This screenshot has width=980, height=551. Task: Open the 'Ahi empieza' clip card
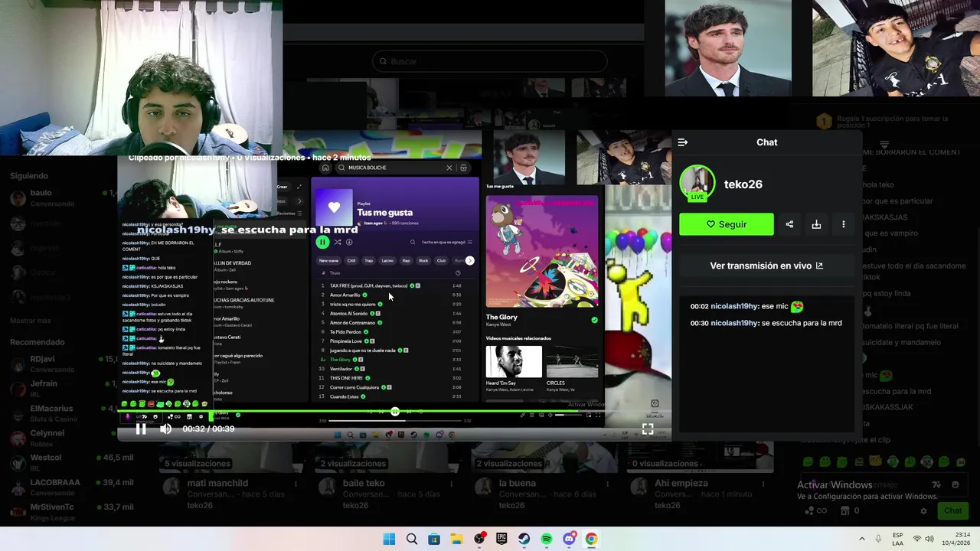point(700,476)
